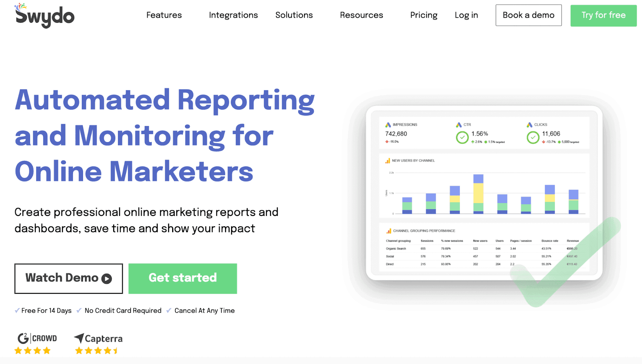Click the CTR value 1.56%
642x364 pixels.
(480, 134)
